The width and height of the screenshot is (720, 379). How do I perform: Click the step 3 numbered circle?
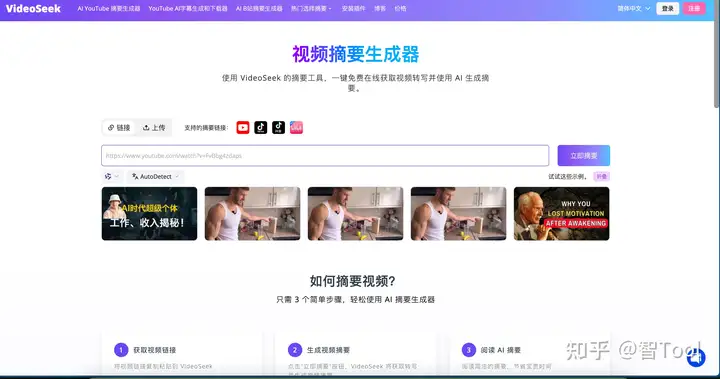(468, 350)
